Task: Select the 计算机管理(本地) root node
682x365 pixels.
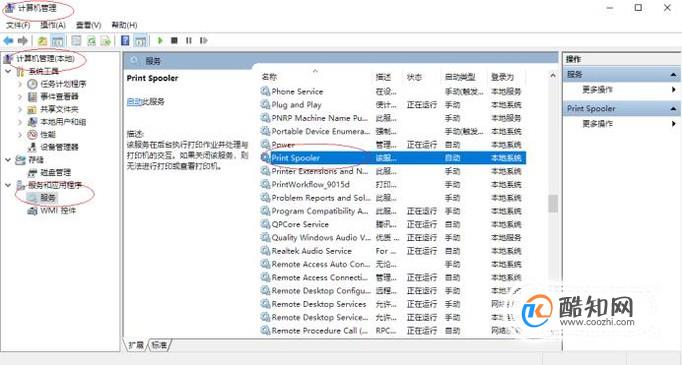Action: pyautogui.click(x=46, y=58)
